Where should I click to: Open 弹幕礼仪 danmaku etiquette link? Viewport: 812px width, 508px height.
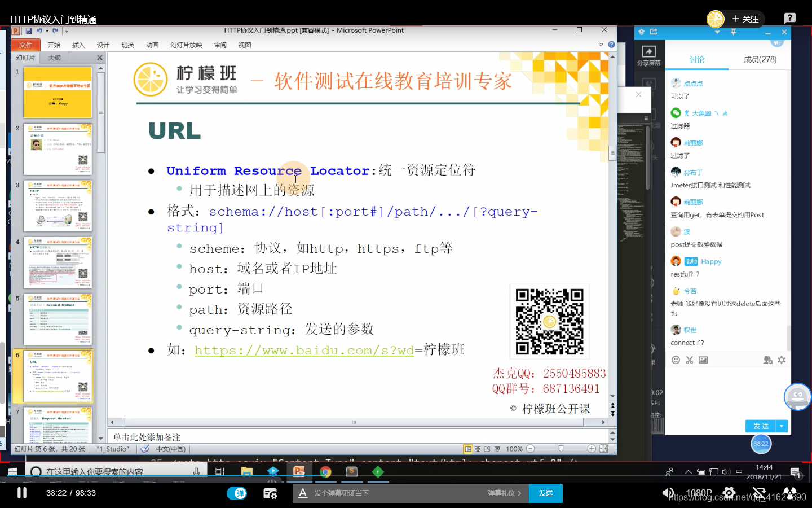504,493
